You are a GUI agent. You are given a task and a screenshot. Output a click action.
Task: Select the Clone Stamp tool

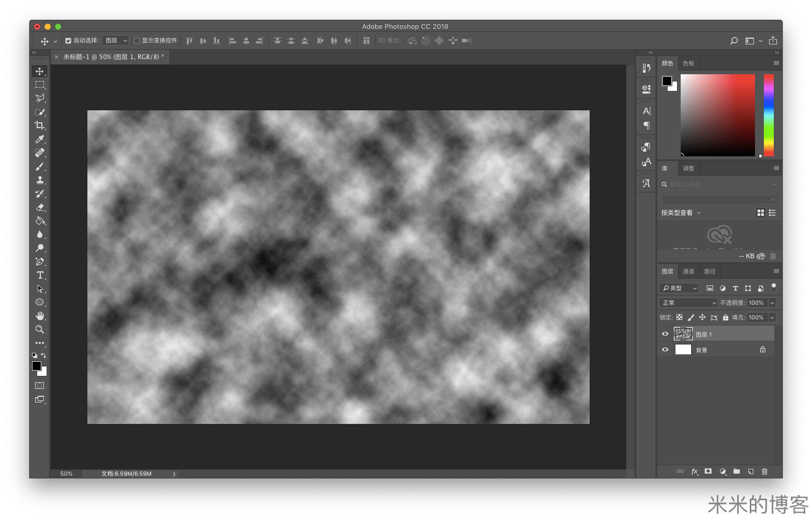[x=40, y=180]
